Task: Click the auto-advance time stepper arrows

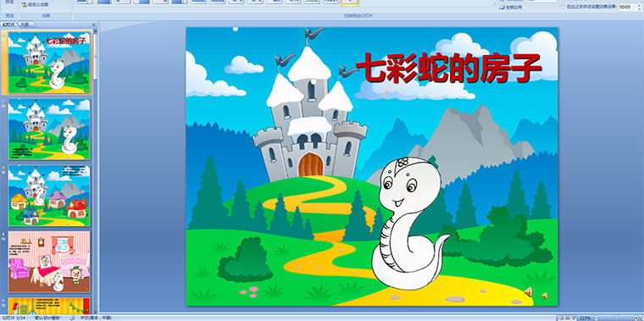Action: [x=639, y=7]
